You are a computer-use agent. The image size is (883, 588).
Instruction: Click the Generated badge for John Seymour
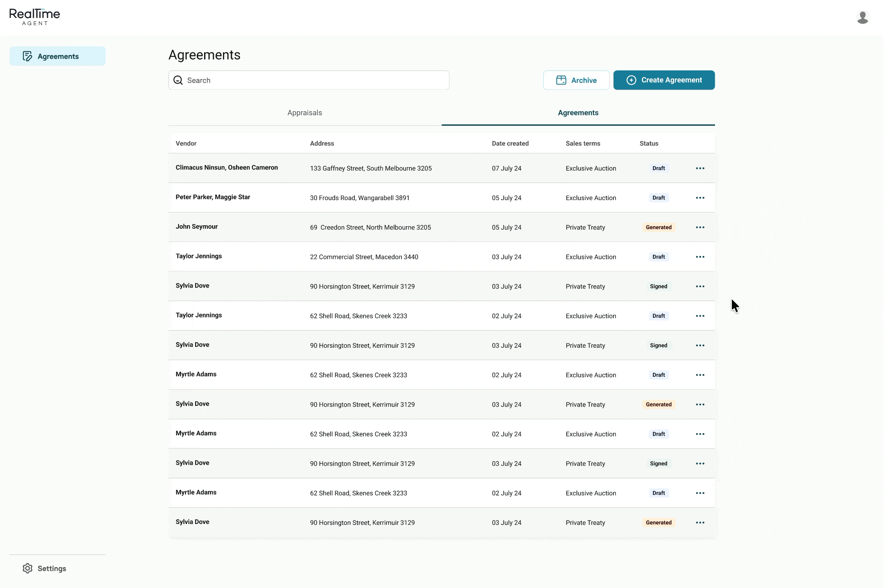tap(658, 227)
